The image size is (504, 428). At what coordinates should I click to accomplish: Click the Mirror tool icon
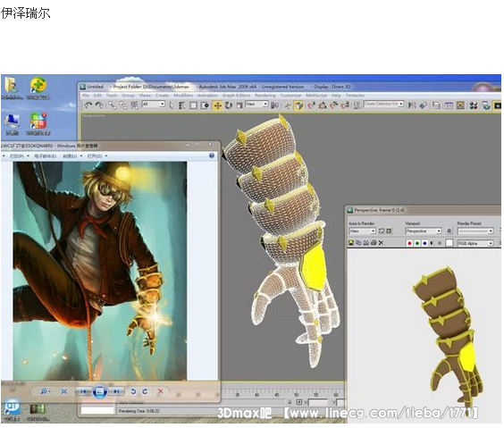[x=412, y=105]
